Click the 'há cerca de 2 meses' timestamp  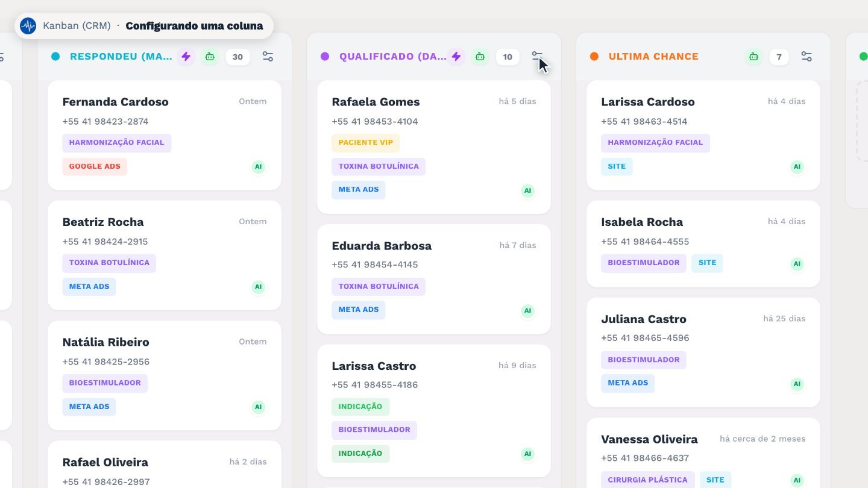[x=763, y=439]
